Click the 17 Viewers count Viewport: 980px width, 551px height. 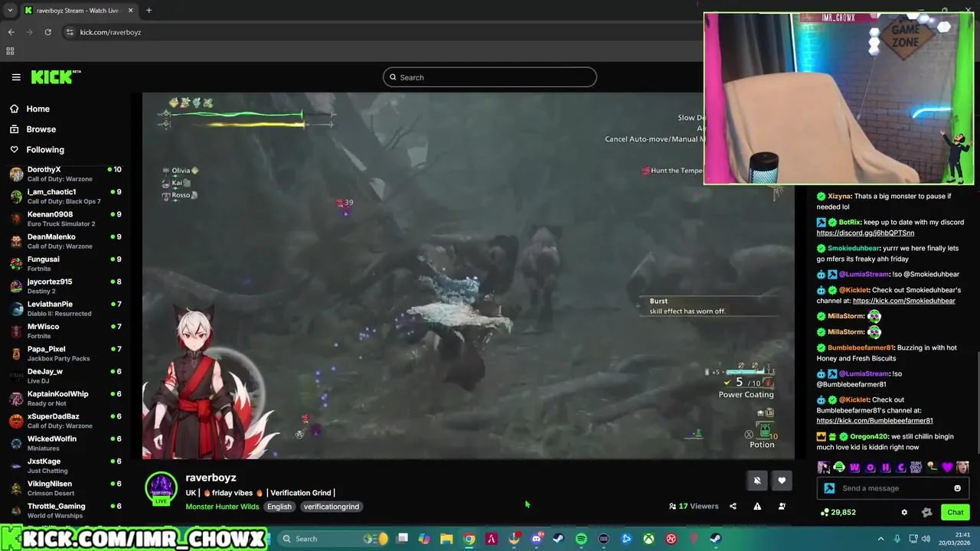click(694, 506)
